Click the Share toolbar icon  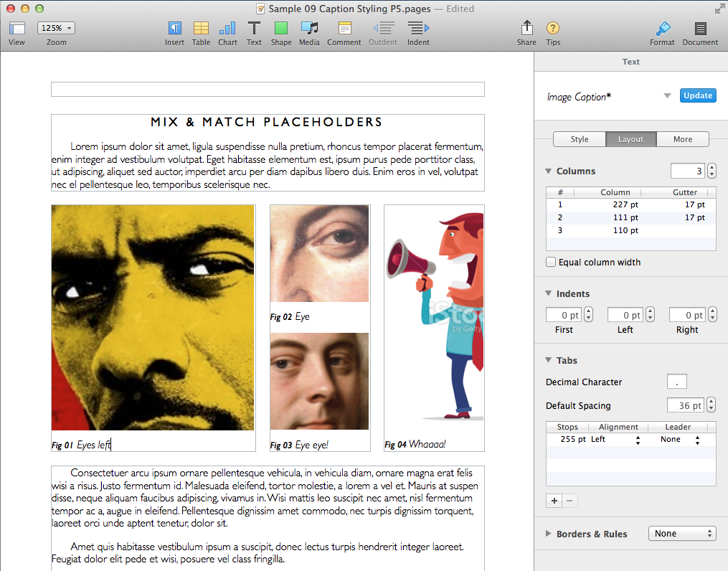click(526, 29)
